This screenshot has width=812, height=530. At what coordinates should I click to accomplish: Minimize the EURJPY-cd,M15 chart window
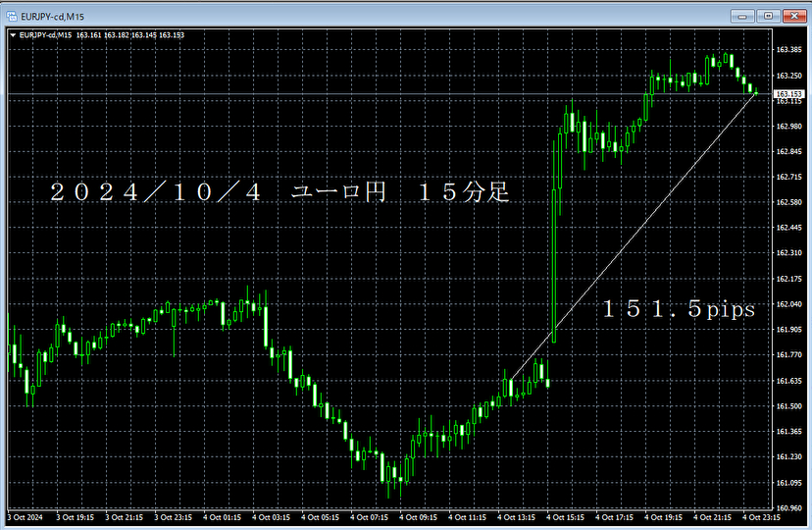(x=742, y=16)
